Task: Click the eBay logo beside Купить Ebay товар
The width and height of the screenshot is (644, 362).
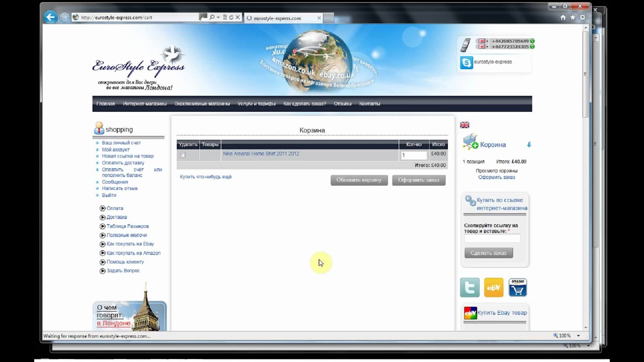Action: (470, 313)
